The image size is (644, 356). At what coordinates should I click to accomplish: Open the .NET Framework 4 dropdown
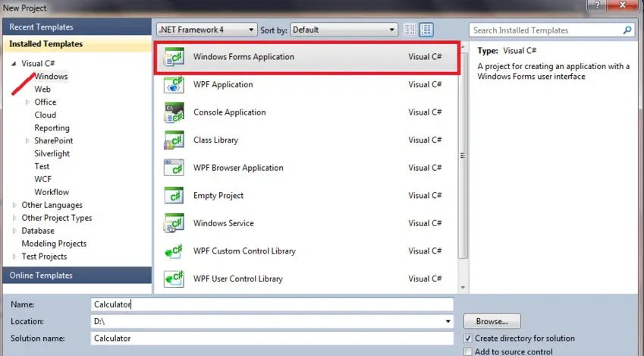point(207,30)
